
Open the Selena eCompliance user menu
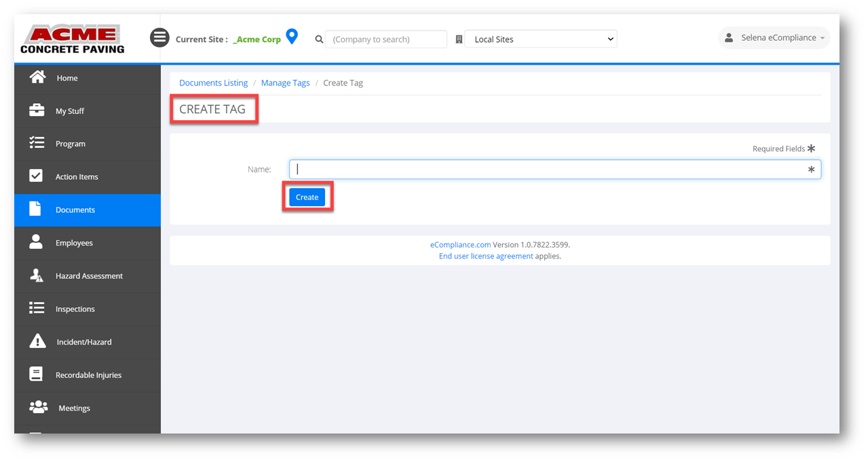(x=774, y=38)
